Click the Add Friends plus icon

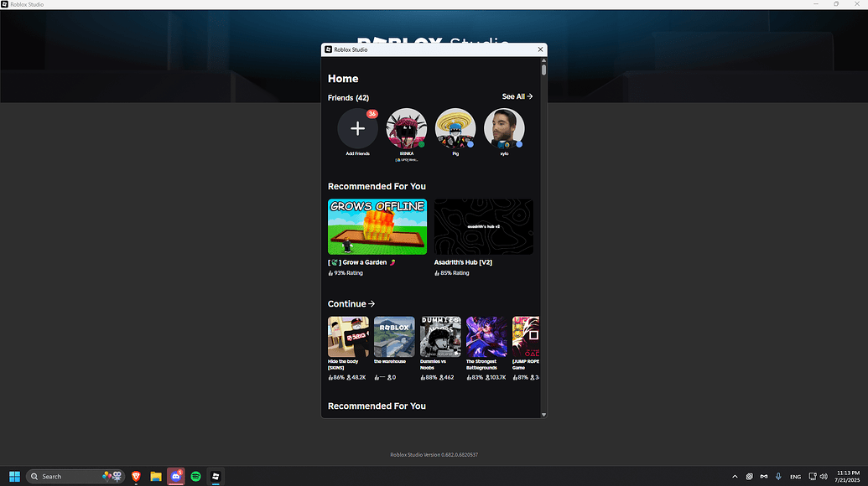point(357,128)
